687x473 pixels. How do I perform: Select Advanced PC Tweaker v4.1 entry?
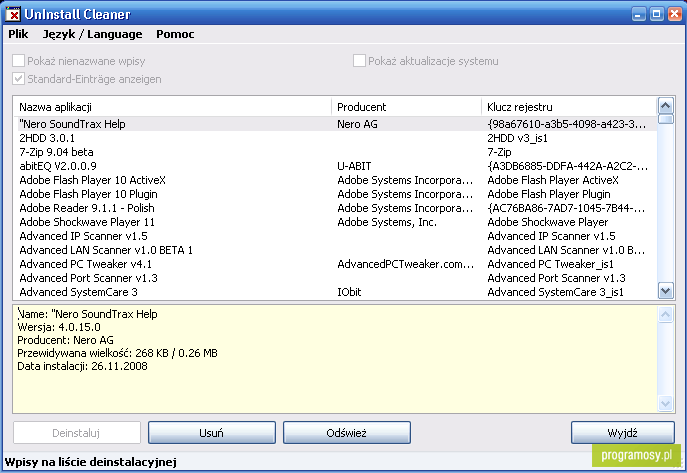[x=85, y=264]
